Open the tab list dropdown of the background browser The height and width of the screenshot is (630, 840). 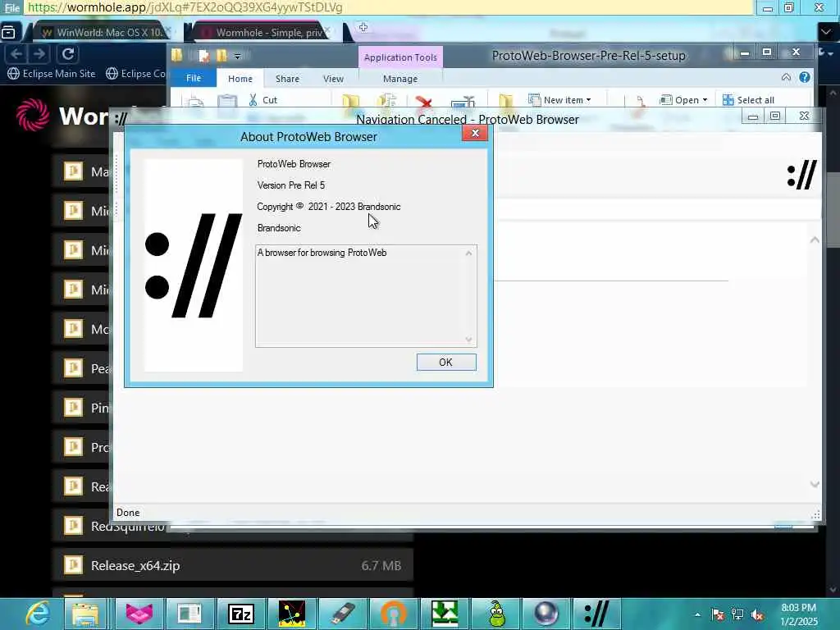point(825,32)
